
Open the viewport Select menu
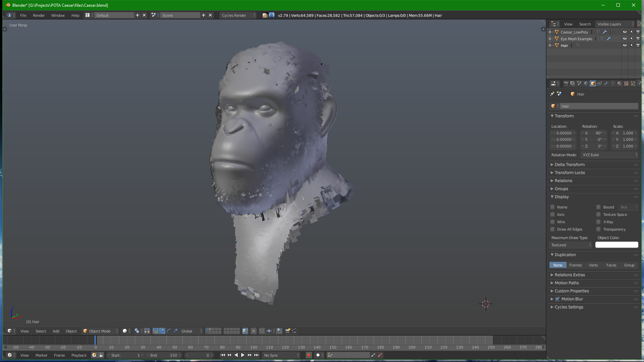(41, 331)
